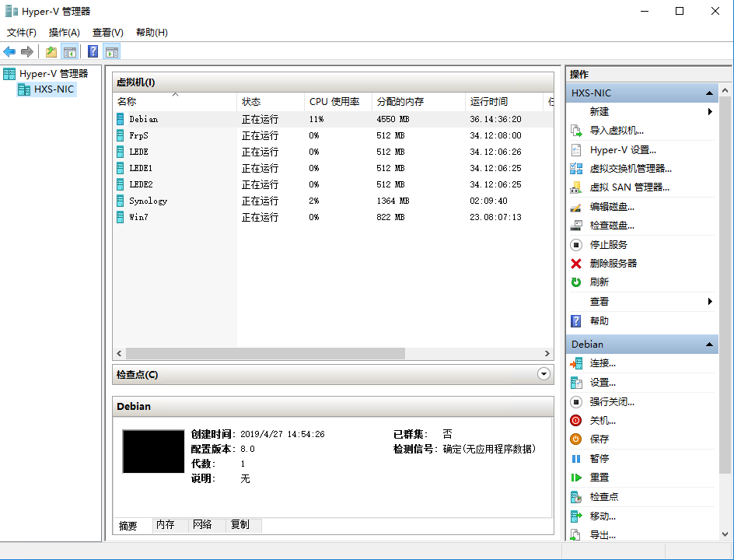This screenshot has height=560, width=734.
Task: Click the Forward arrow toolbar icon
Action: point(27,51)
